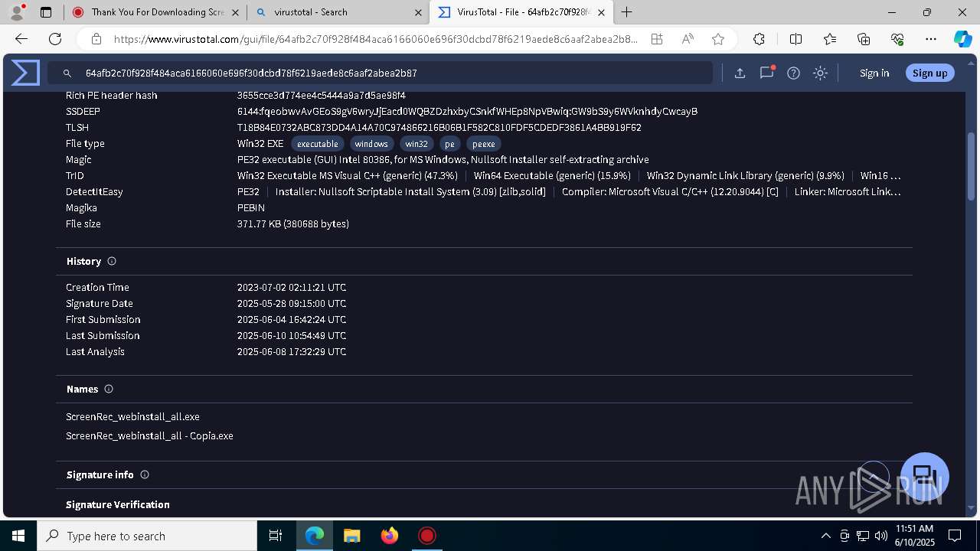
Task: Click the Signature info help icon
Action: click(145, 474)
